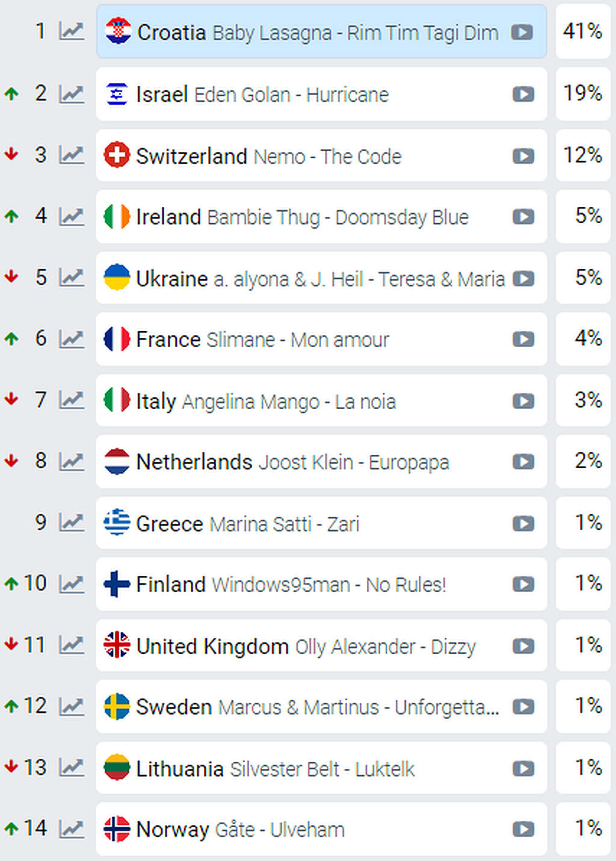
Task: Open the chart icon beside Norway
Action: tap(72, 829)
